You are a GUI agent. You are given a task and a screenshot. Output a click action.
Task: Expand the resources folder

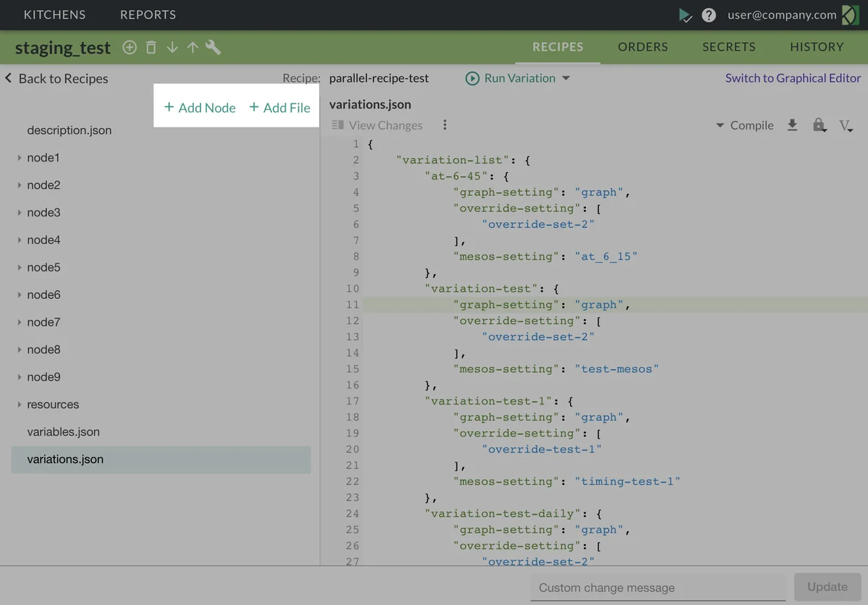click(20, 405)
